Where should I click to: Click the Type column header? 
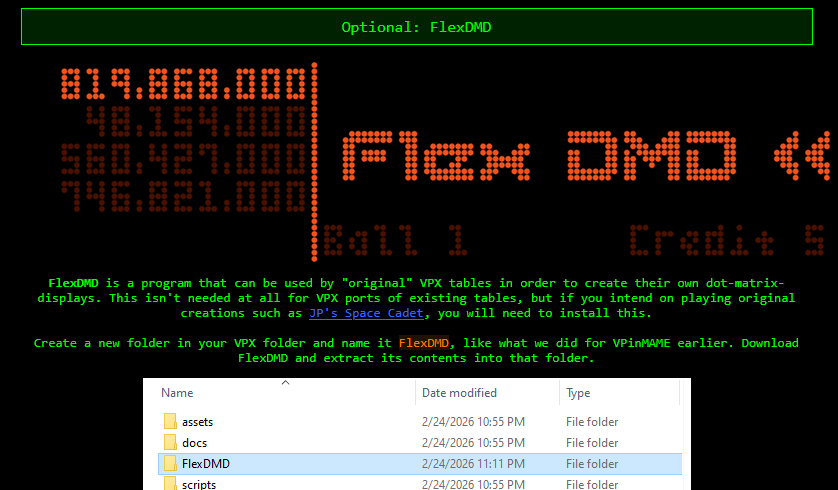point(578,393)
